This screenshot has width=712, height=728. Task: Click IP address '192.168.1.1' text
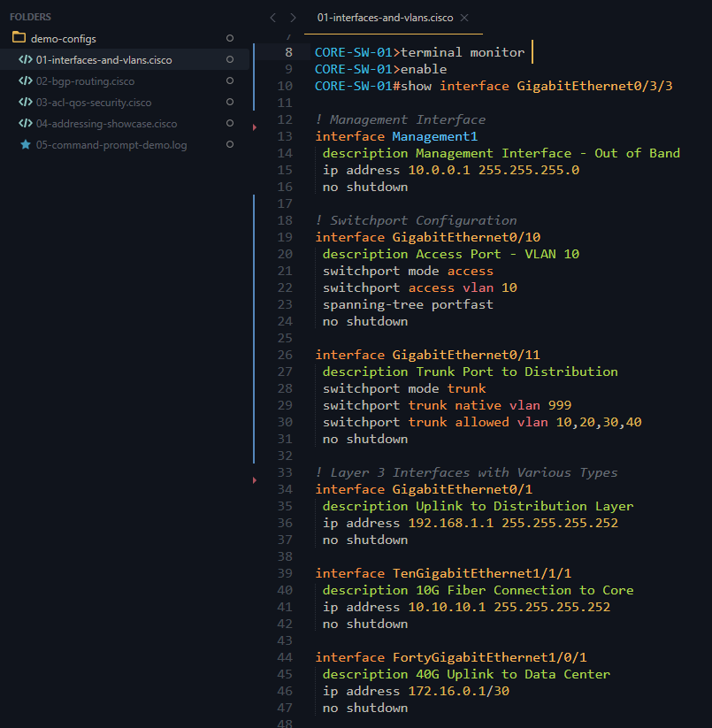[x=451, y=523]
